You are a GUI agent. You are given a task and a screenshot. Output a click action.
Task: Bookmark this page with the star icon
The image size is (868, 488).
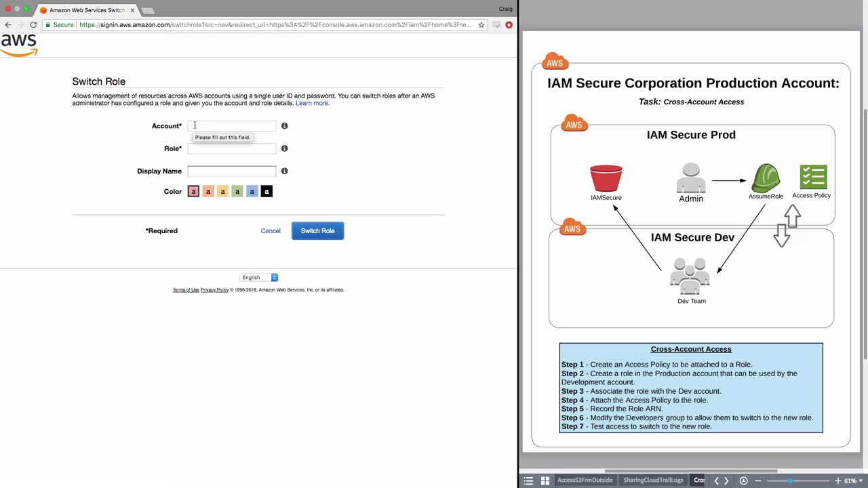click(481, 25)
